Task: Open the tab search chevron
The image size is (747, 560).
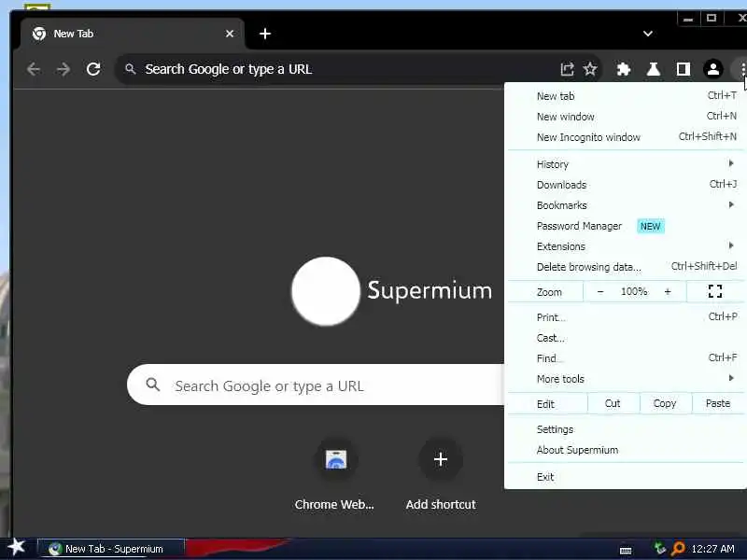Action: 647,34
